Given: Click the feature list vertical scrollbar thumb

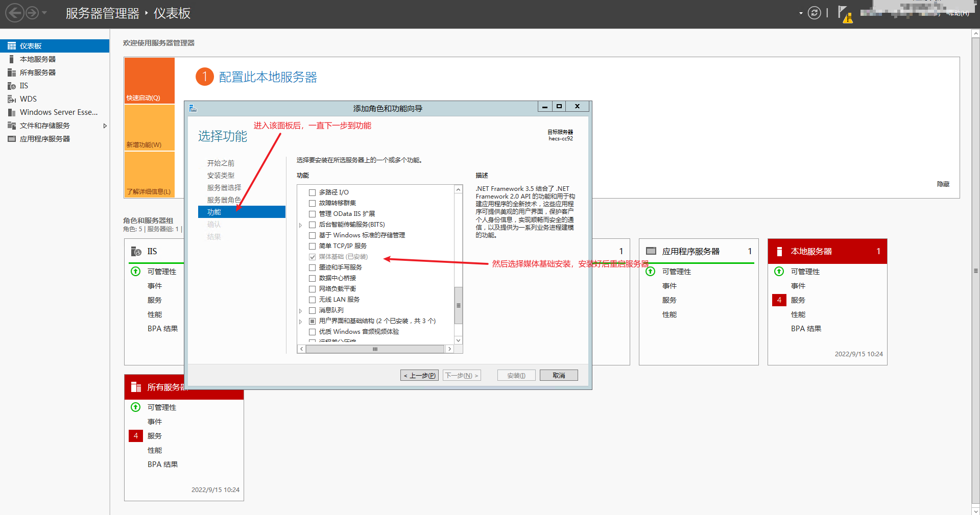Looking at the screenshot, I should [x=459, y=306].
